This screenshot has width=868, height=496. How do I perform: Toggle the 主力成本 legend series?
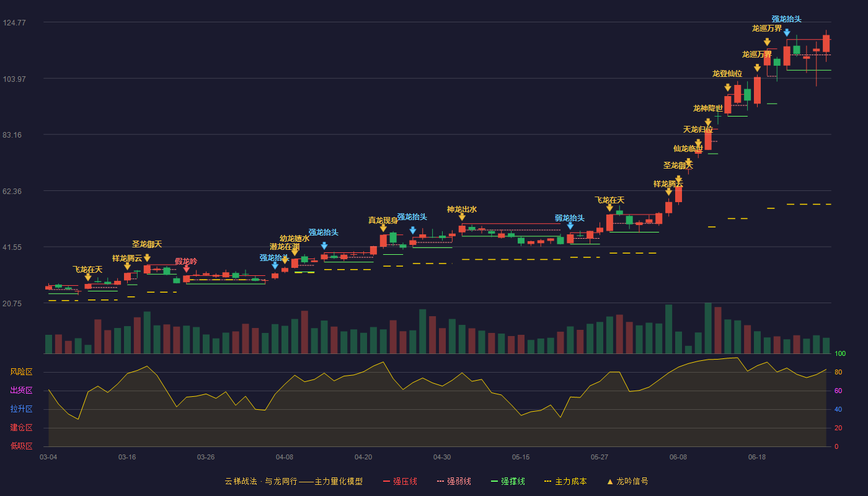coord(565,481)
